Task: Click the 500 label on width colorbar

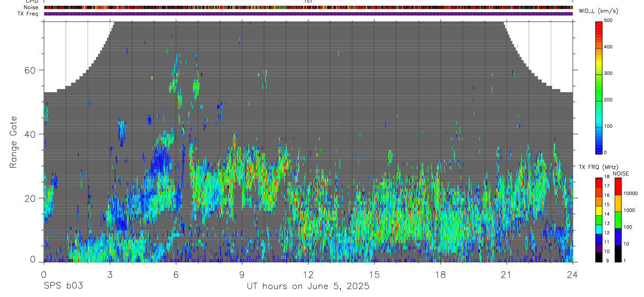Action: tap(609, 20)
